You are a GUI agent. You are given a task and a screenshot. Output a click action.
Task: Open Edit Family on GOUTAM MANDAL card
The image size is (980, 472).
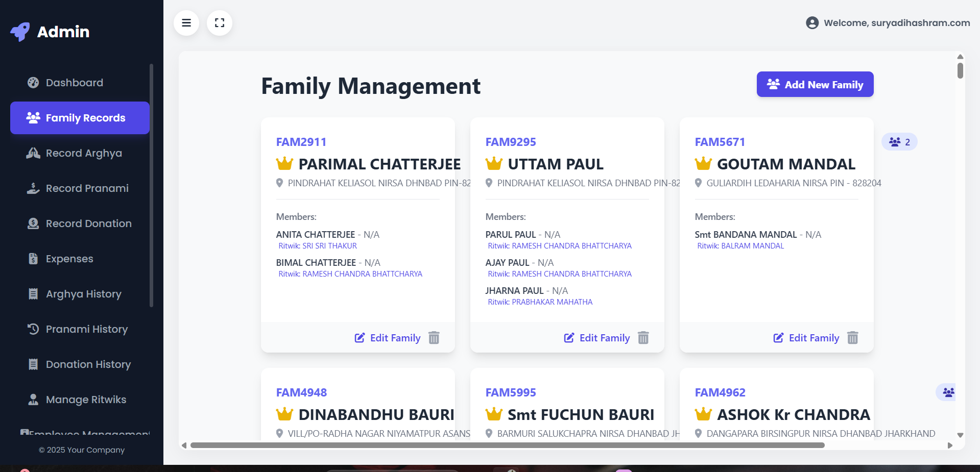click(806, 338)
